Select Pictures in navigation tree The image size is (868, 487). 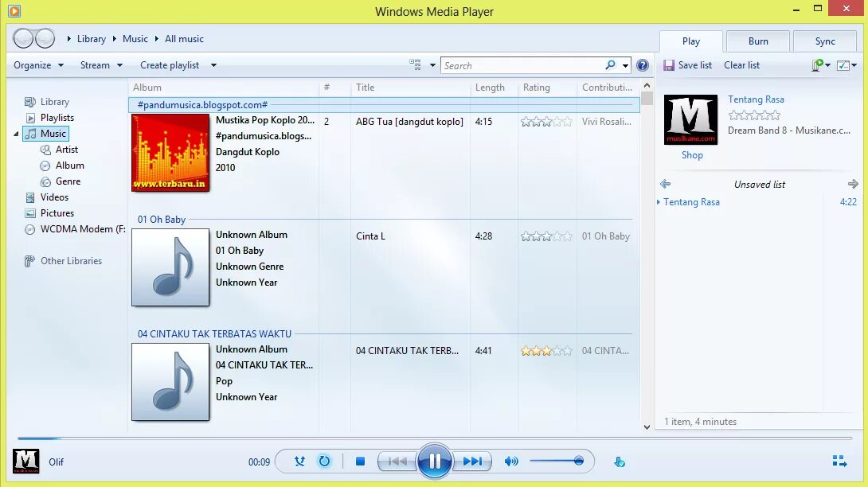coord(57,213)
